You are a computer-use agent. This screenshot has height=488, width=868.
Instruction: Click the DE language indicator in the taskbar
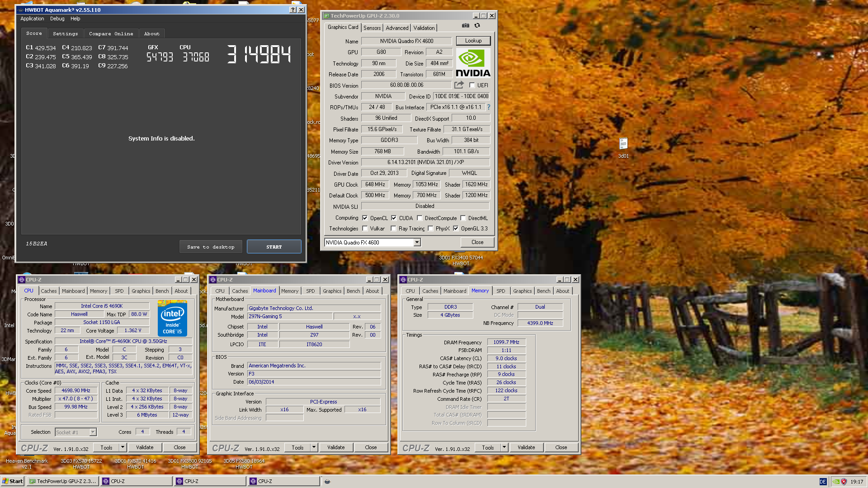coord(823,482)
